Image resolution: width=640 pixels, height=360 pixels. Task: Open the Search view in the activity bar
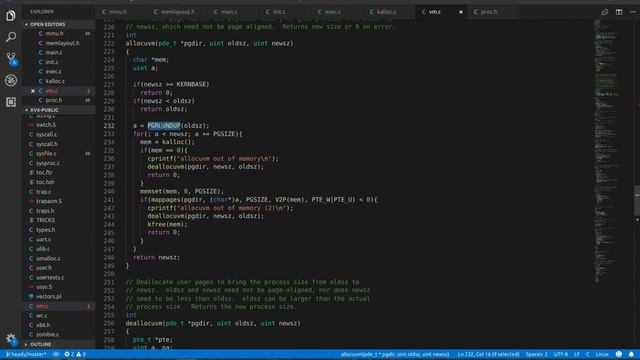(11, 37)
